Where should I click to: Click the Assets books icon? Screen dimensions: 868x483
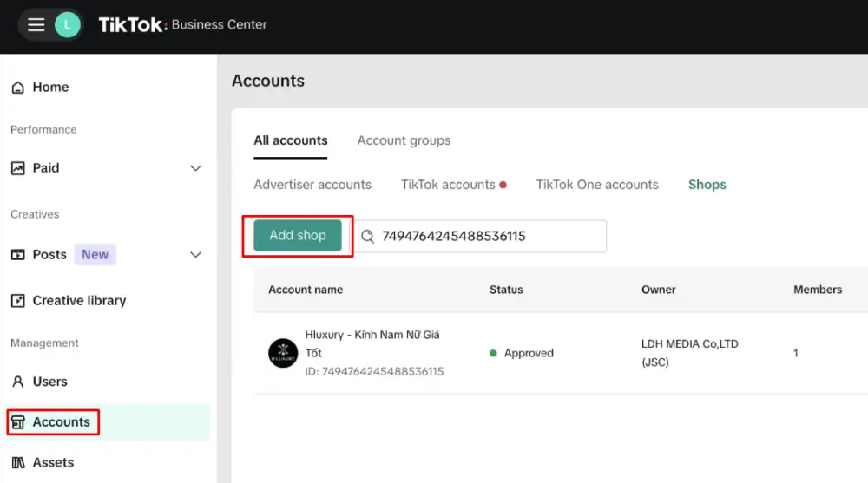tap(17, 462)
